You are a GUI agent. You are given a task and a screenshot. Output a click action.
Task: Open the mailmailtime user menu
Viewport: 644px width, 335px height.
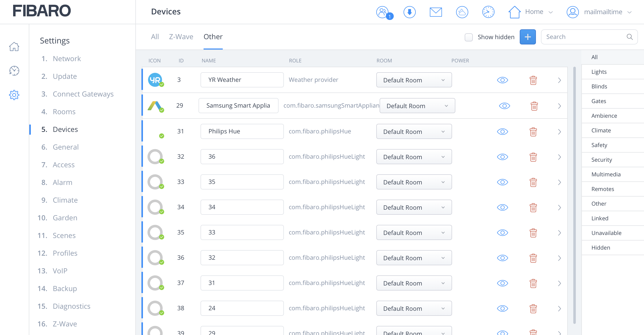(599, 12)
